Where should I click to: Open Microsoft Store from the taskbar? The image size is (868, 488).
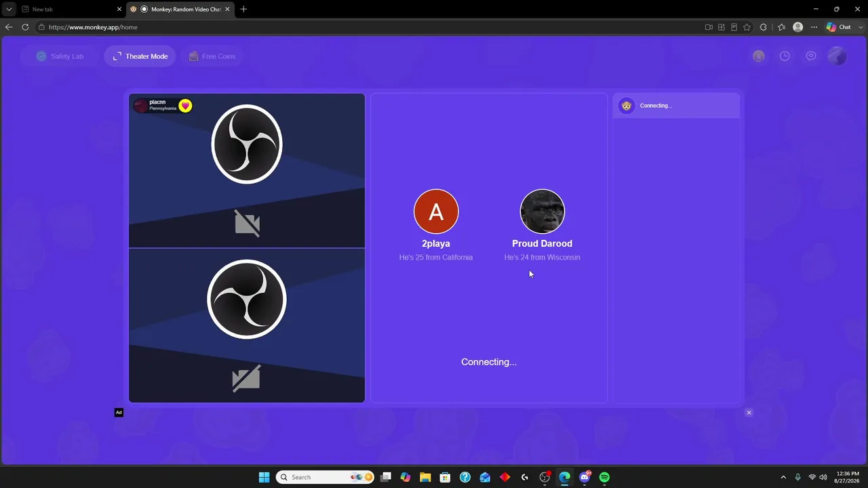point(445,477)
